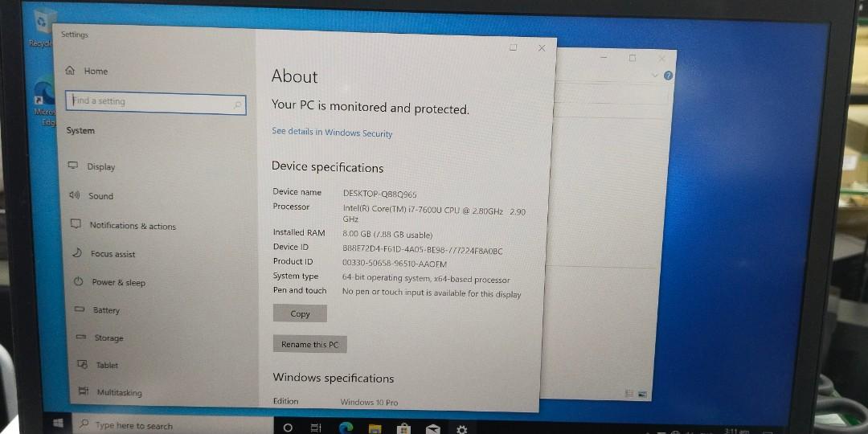Open the Windows Start menu
The image size is (868, 434).
(59, 424)
